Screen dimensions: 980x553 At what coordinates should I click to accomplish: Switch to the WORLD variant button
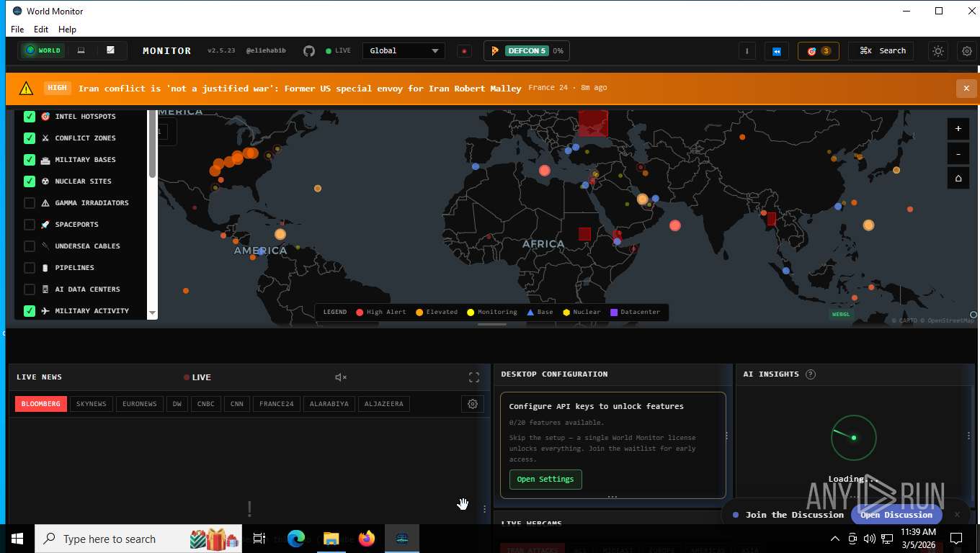pyautogui.click(x=43, y=50)
